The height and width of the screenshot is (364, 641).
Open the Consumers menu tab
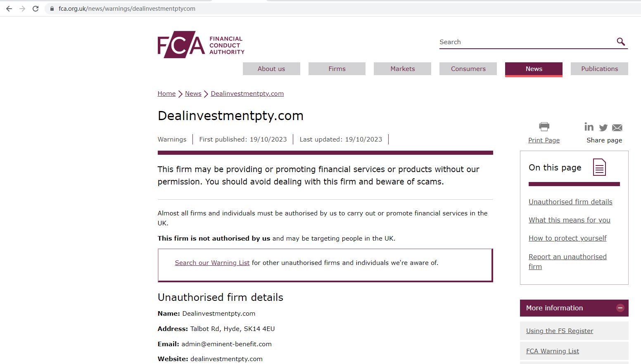(x=468, y=69)
